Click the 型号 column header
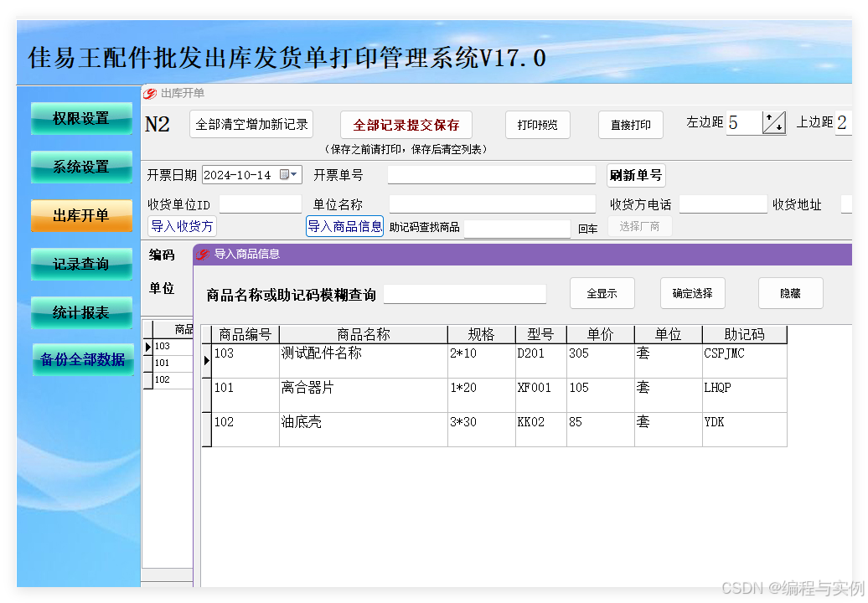The width and height of the screenshot is (868, 603). tap(541, 335)
